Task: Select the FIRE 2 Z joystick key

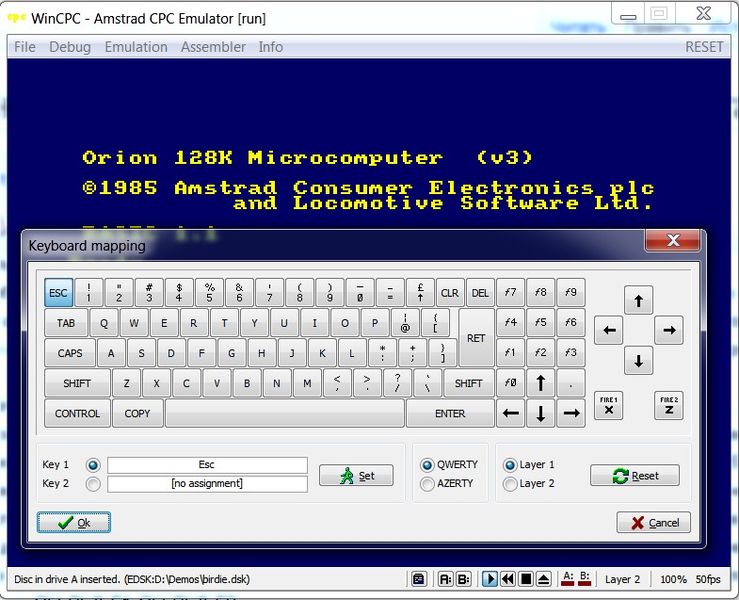Action: 669,405
